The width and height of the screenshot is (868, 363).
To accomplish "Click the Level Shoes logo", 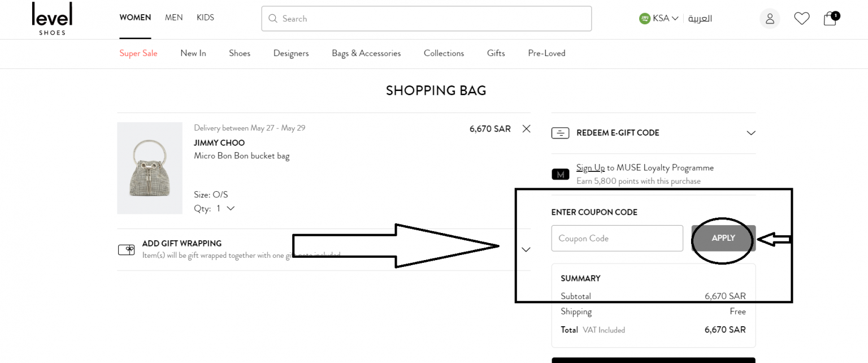I will (x=51, y=19).
